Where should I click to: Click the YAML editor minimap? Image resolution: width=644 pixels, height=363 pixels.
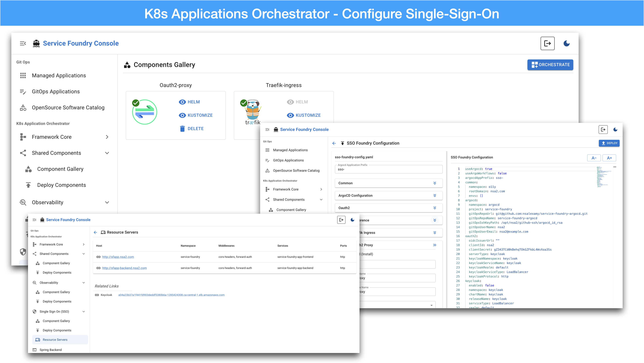point(604,177)
